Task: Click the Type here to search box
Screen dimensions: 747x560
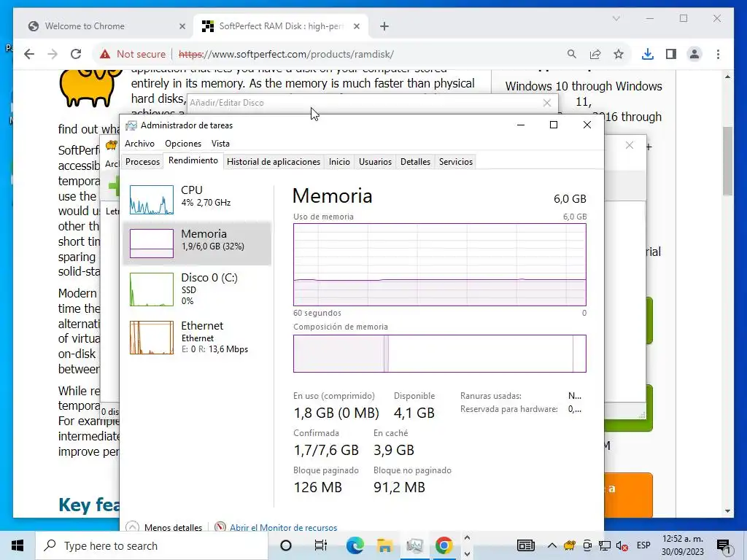Action: pyautogui.click(x=152, y=545)
